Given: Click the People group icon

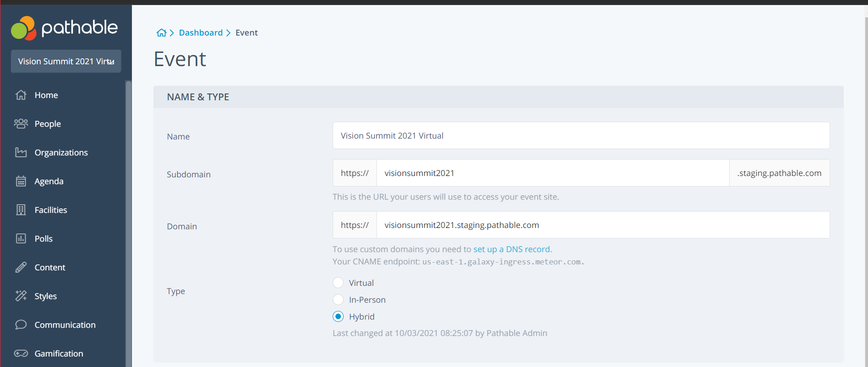Looking at the screenshot, I should [21, 124].
